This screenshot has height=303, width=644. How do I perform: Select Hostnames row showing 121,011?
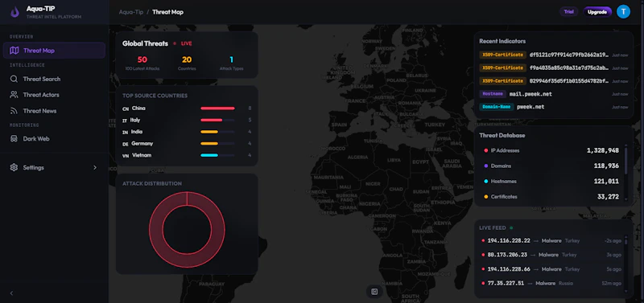(x=551, y=181)
